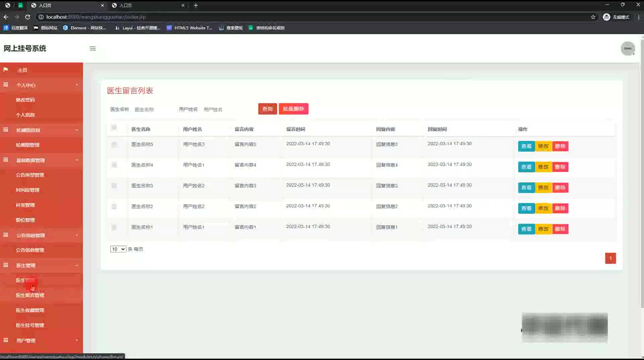Click the grid icon beside 公告信息管理
The height and width of the screenshot is (360, 644).
6,235
